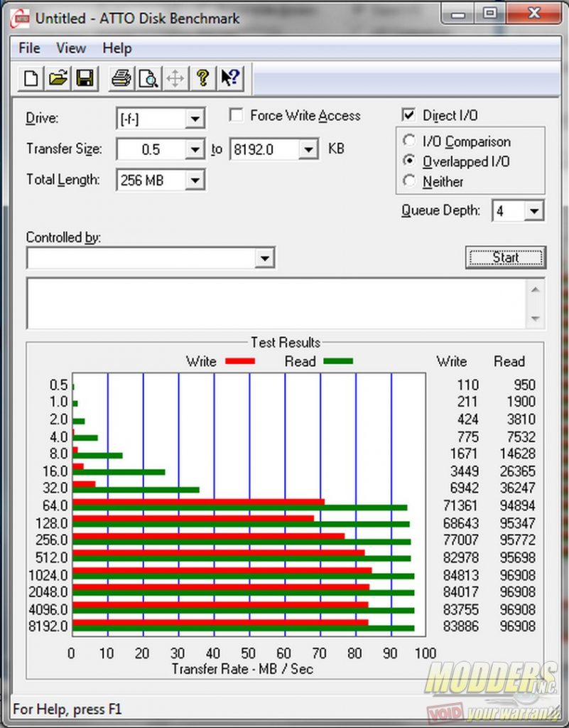Screen dimensions: 569x728
Task: Print results with the printer icon
Action: [x=121, y=78]
